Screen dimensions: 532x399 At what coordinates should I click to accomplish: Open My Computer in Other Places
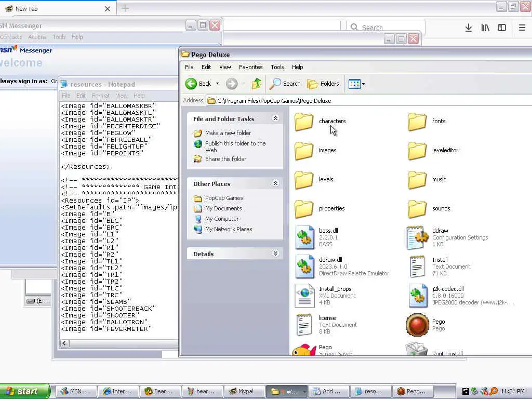point(221,219)
